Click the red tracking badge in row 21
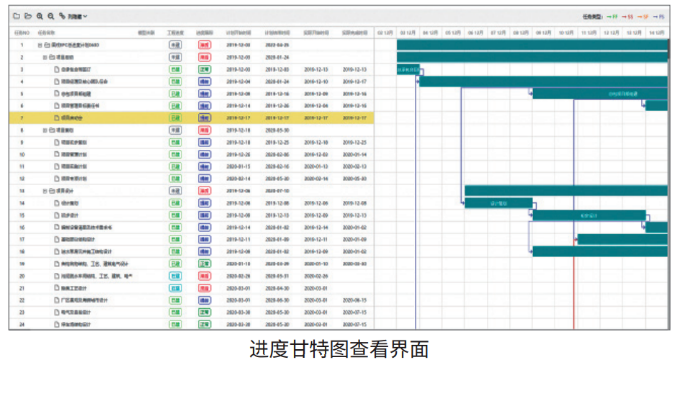The height and width of the screenshot is (394, 682). 204,288
